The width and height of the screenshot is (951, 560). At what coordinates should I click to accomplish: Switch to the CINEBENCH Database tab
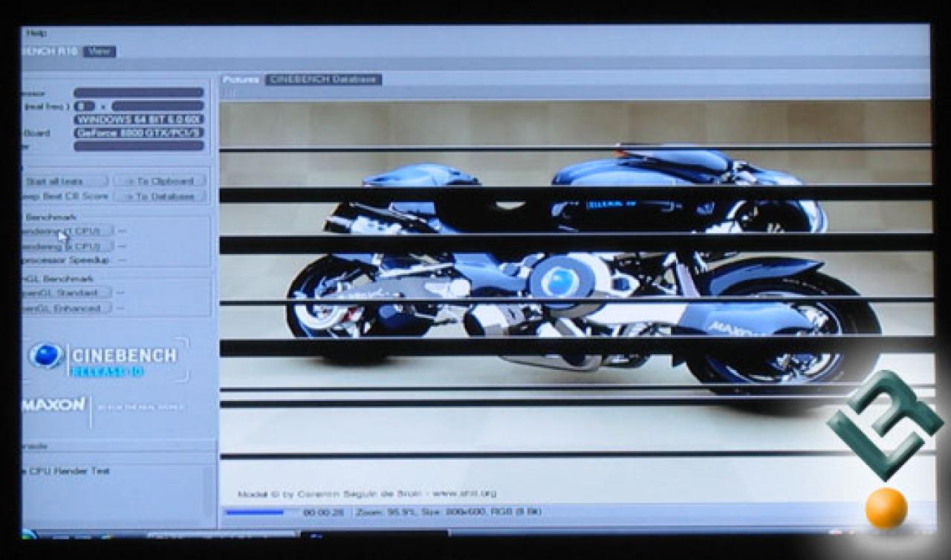tap(323, 79)
